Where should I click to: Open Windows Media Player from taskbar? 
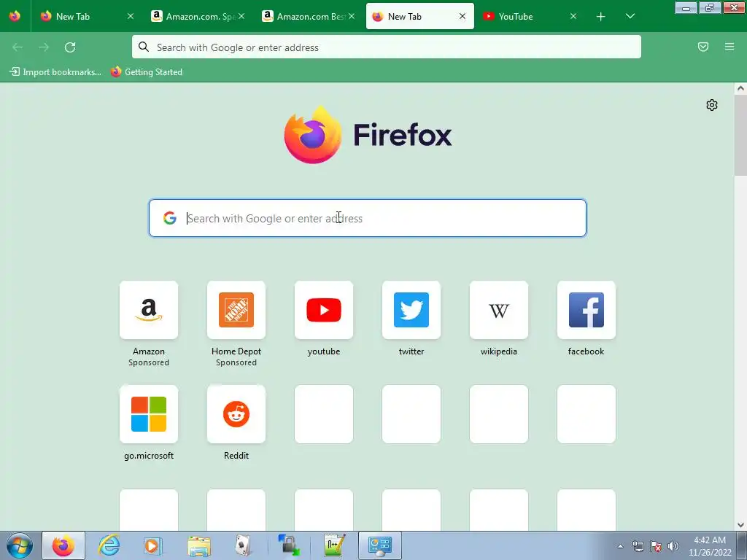click(x=153, y=545)
